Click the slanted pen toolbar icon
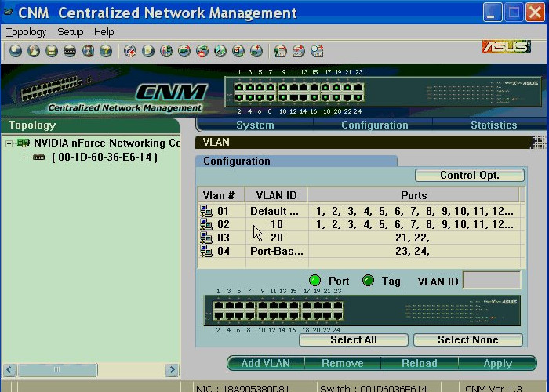 click(x=220, y=51)
